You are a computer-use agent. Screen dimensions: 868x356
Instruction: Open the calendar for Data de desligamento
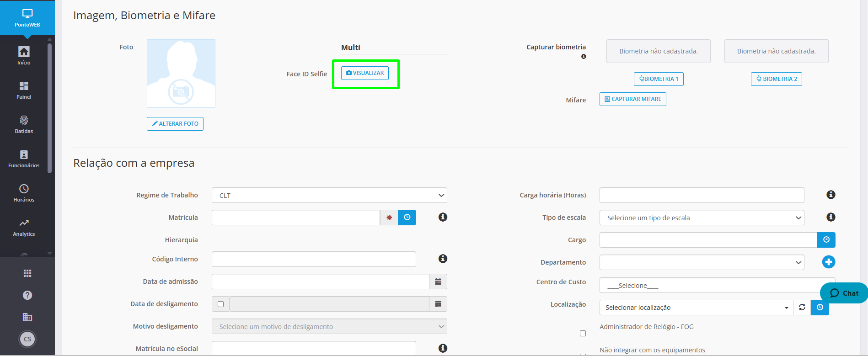tap(438, 304)
